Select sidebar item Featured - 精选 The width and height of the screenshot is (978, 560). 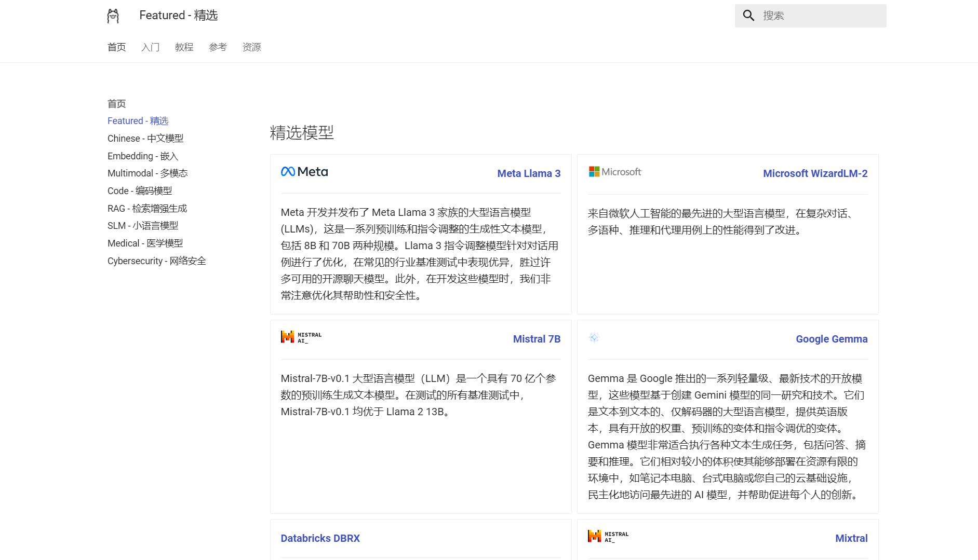(x=138, y=121)
